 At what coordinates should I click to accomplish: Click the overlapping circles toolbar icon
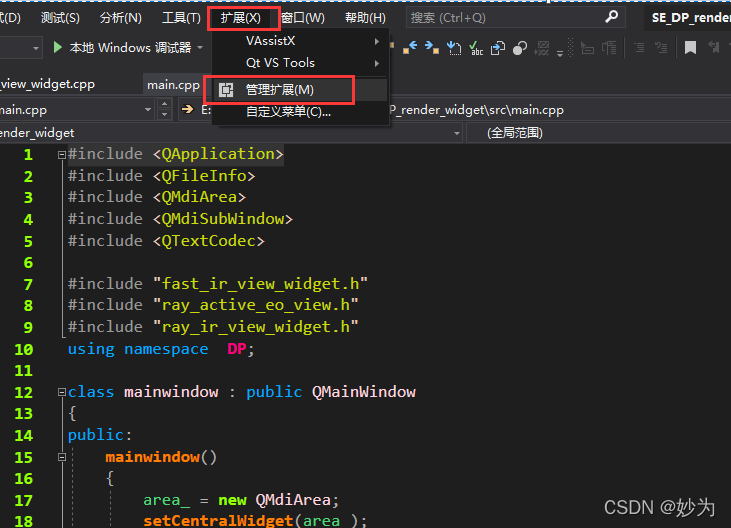coord(519,48)
